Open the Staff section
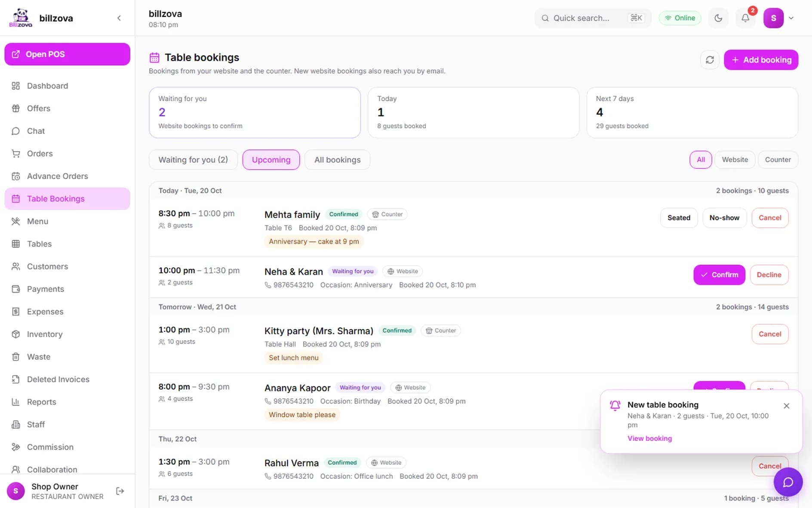The image size is (812, 508). (67, 424)
